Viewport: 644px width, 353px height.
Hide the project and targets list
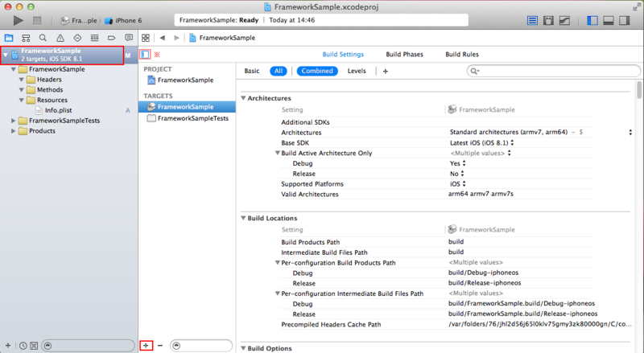coord(145,54)
